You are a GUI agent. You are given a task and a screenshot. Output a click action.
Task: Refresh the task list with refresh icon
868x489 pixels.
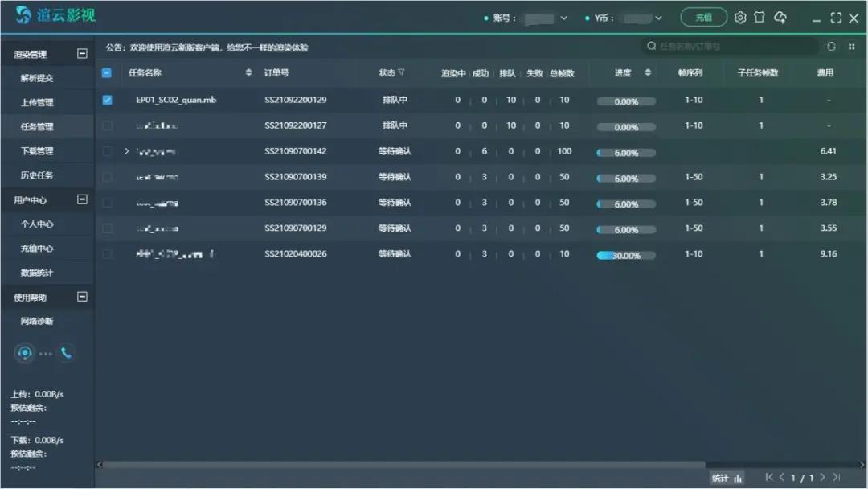pos(831,47)
